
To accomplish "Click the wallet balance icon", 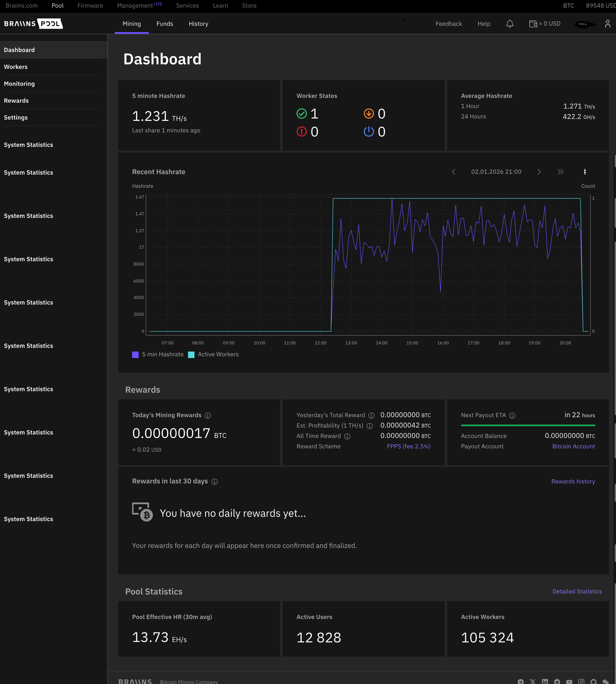I will [x=533, y=24].
